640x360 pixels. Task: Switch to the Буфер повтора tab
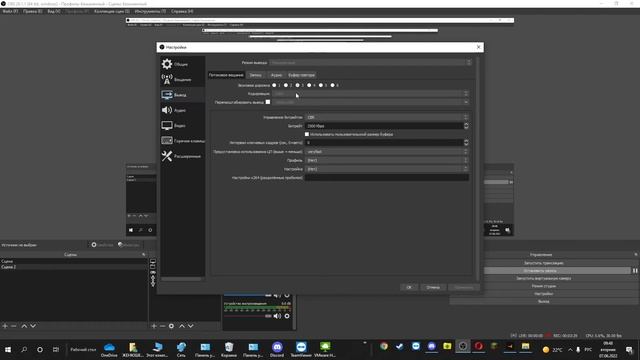tap(302, 75)
